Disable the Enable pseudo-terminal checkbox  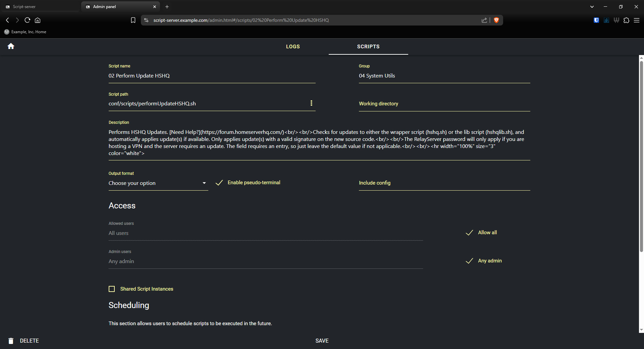click(x=219, y=183)
